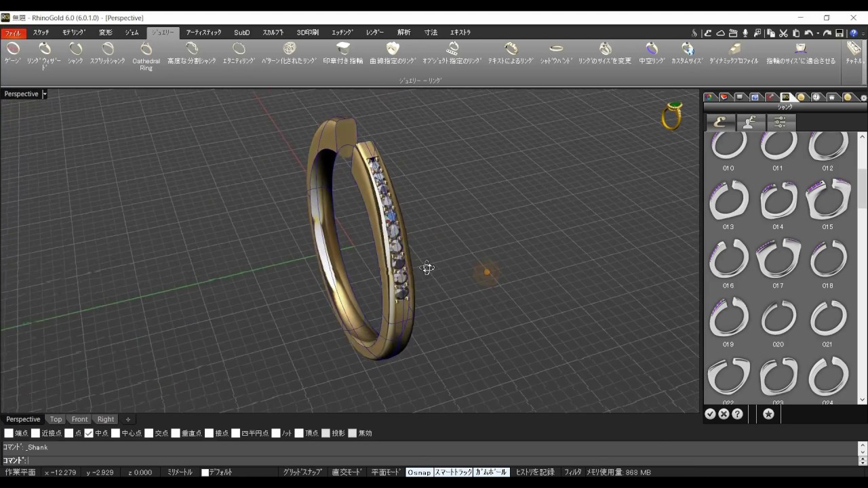Open the 曲線指定のリング tool
This screenshot has height=488, width=868.
tap(393, 54)
